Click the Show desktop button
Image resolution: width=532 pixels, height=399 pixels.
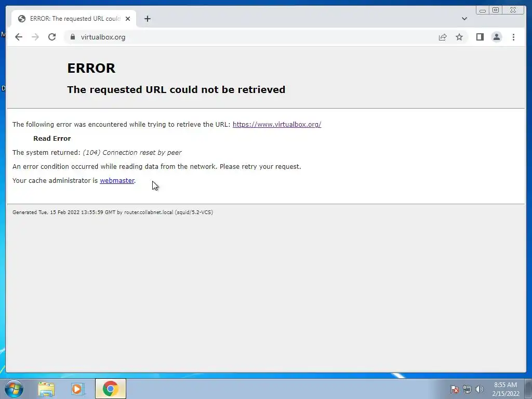(528, 389)
